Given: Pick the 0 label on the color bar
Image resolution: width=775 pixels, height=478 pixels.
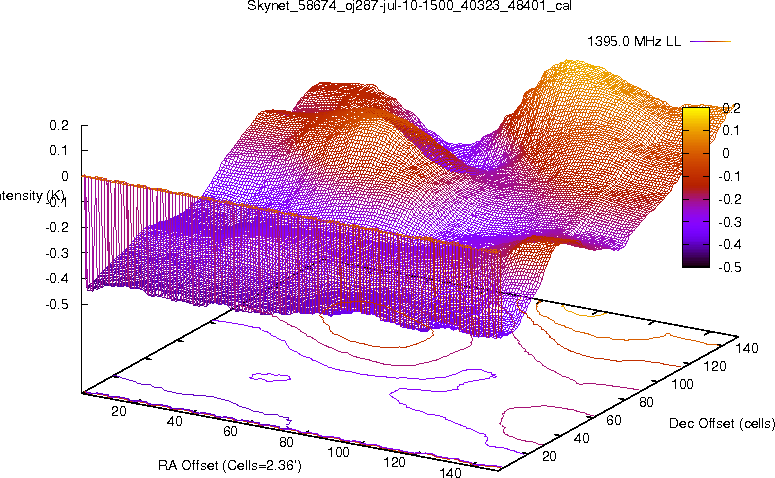Looking at the screenshot, I should [x=726, y=153].
